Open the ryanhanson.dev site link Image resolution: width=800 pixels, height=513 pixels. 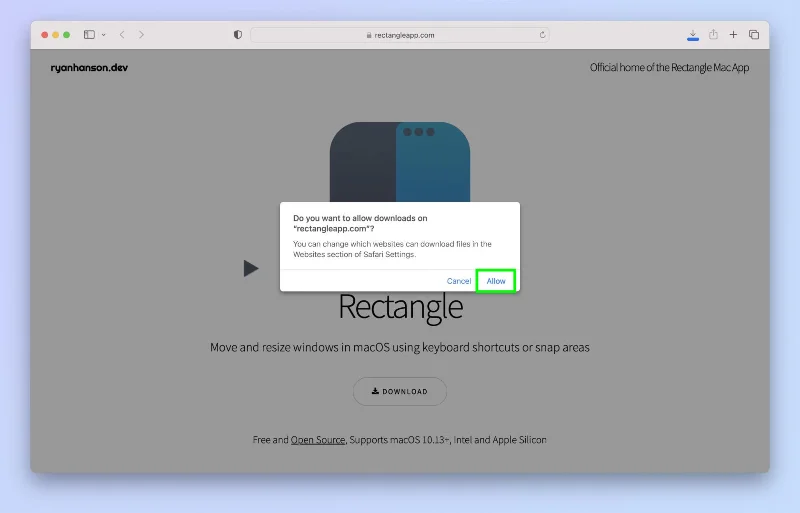pos(89,67)
